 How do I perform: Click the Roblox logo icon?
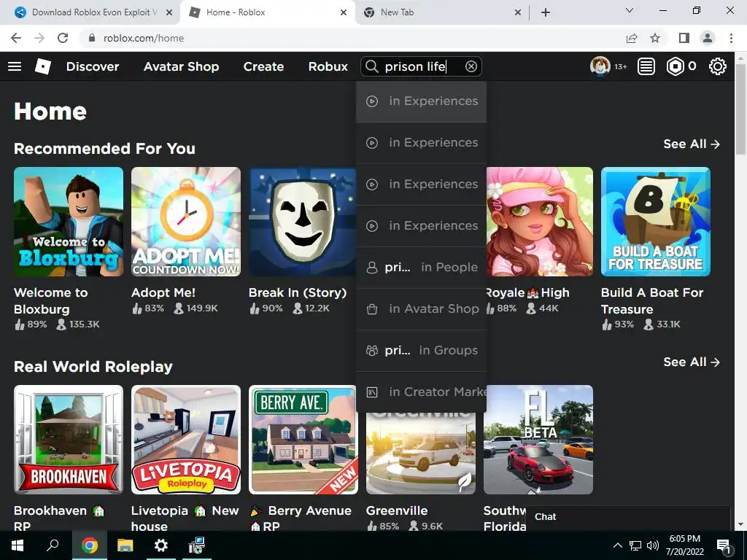[x=43, y=66]
